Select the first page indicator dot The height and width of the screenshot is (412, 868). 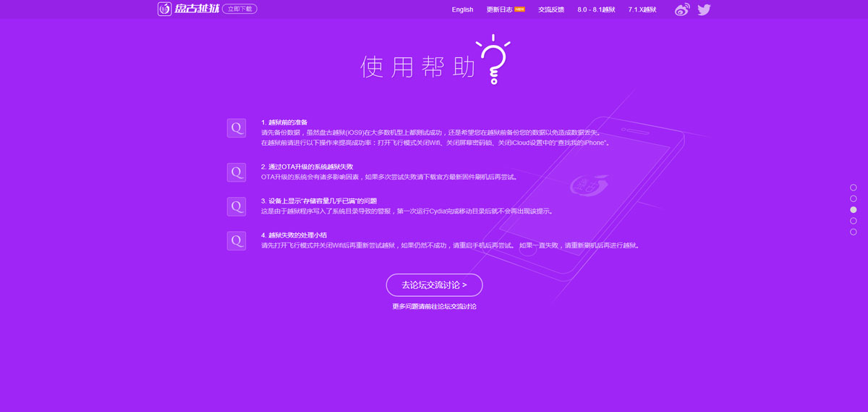(854, 188)
